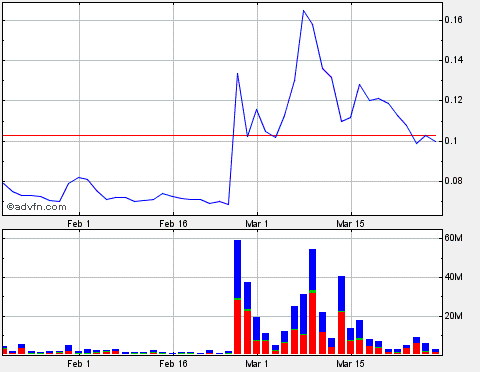This screenshot has width=480, height=372.
Task: Click Feb 1 date under price chart
Action: coord(79,224)
